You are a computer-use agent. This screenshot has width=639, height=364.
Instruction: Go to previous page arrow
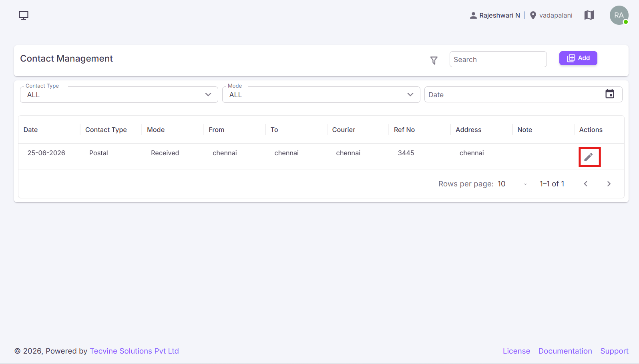click(585, 184)
